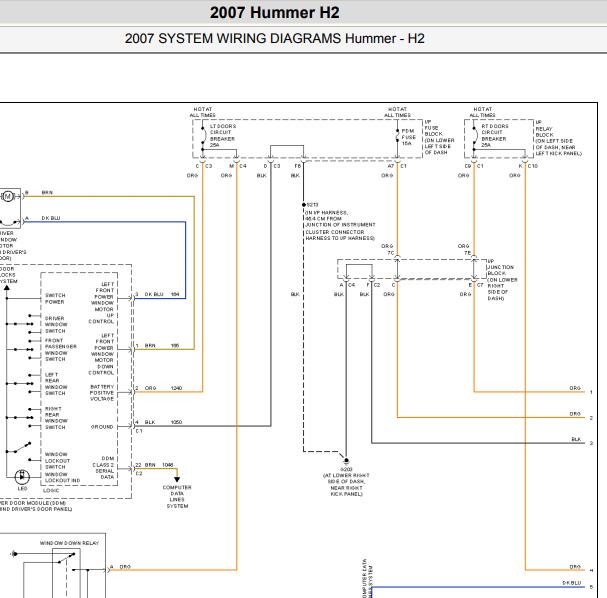Click the 'BLK 1050' wire label
607x598 pixels.
tap(163, 422)
